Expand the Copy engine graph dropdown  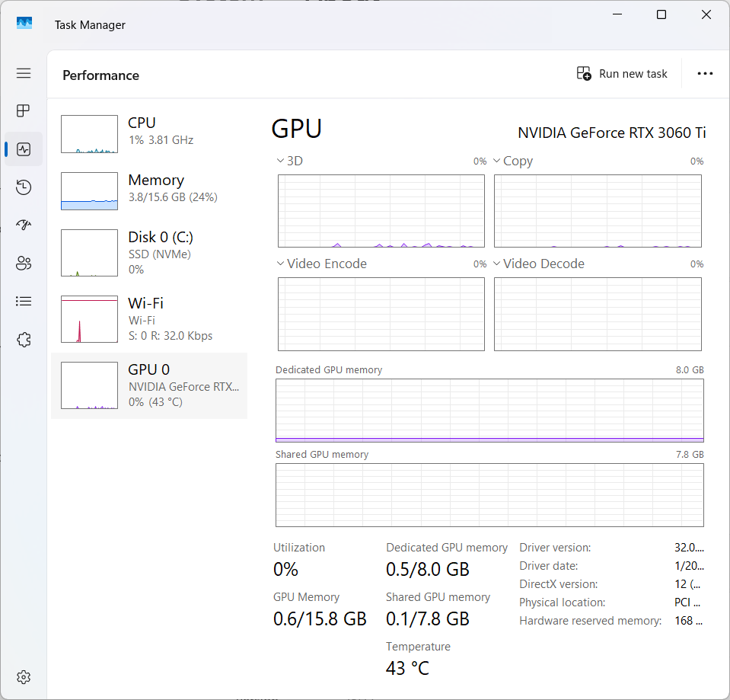click(x=512, y=161)
